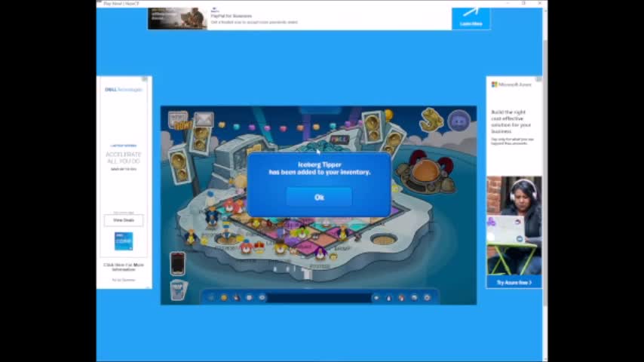Click View Deals on the Dell ad
This screenshot has width=644, height=362.
point(124,220)
